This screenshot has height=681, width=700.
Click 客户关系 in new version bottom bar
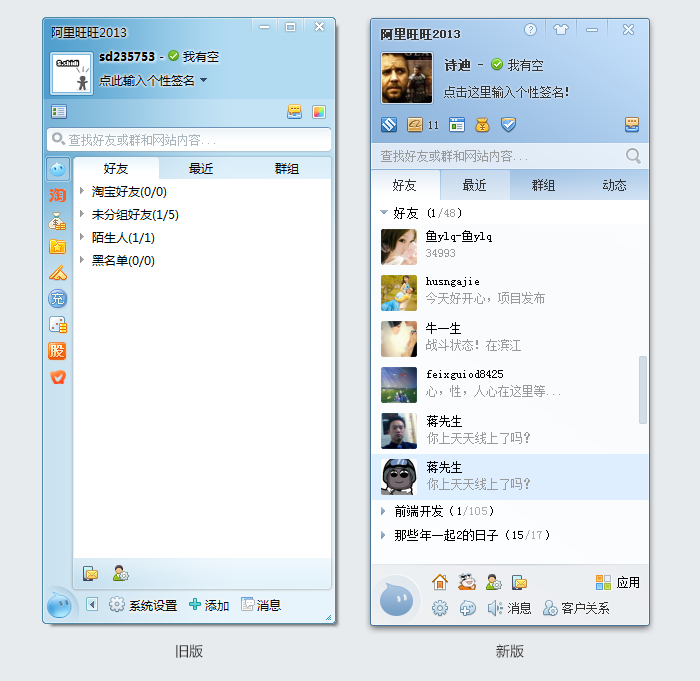tap(576, 608)
